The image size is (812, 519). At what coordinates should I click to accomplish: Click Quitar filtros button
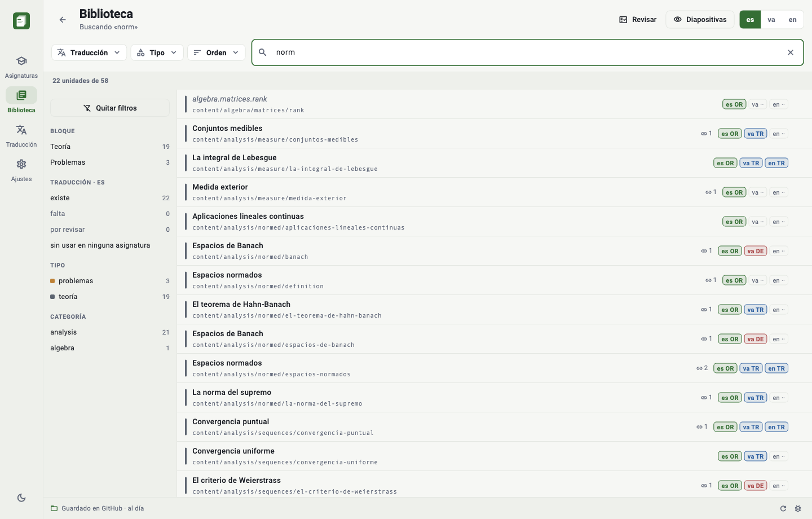(x=110, y=108)
